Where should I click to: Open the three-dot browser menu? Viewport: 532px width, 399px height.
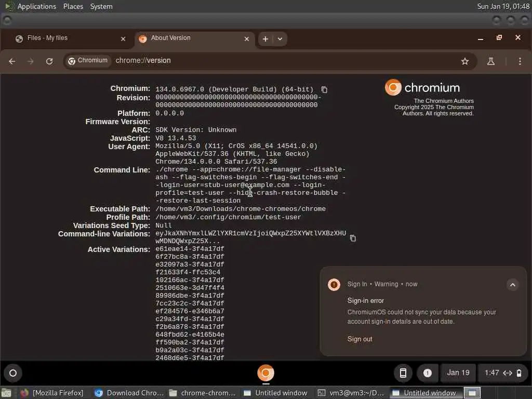pyautogui.click(x=520, y=61)
